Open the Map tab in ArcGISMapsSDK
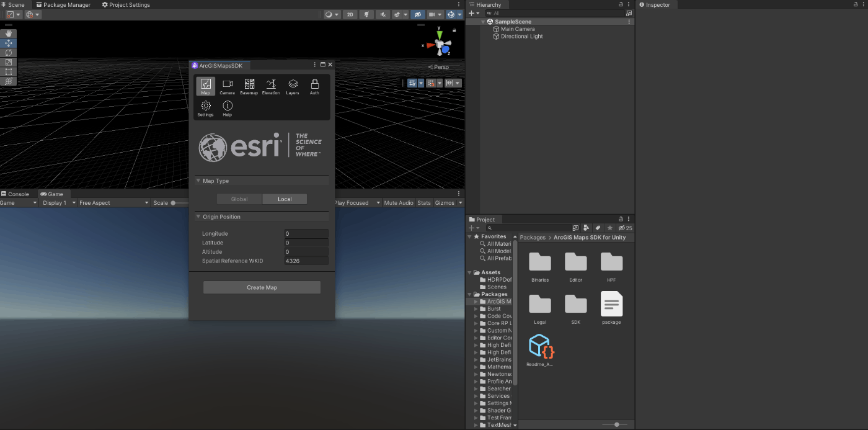 click(206, 86)
